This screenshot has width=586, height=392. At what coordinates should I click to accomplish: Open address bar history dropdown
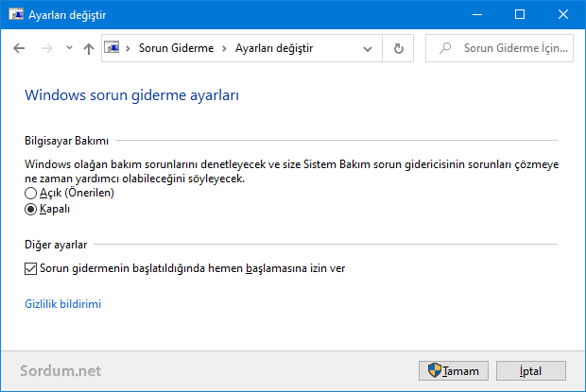pos(368,48)
